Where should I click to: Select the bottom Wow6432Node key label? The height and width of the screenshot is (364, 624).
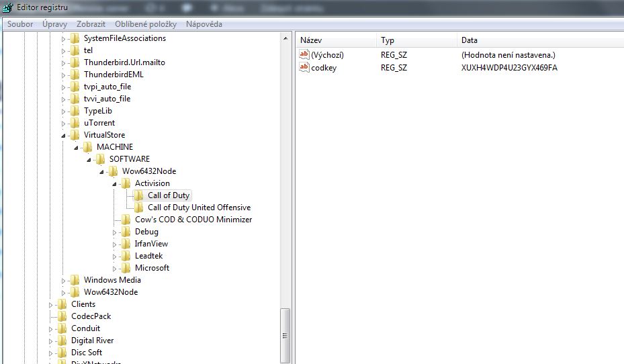pyautogui.click(x=111, y=292)
